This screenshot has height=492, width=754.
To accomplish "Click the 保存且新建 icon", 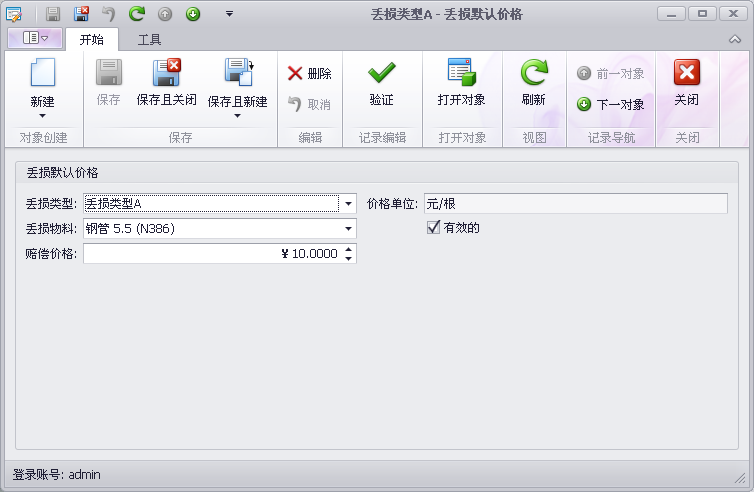I will tap(238, 73).
